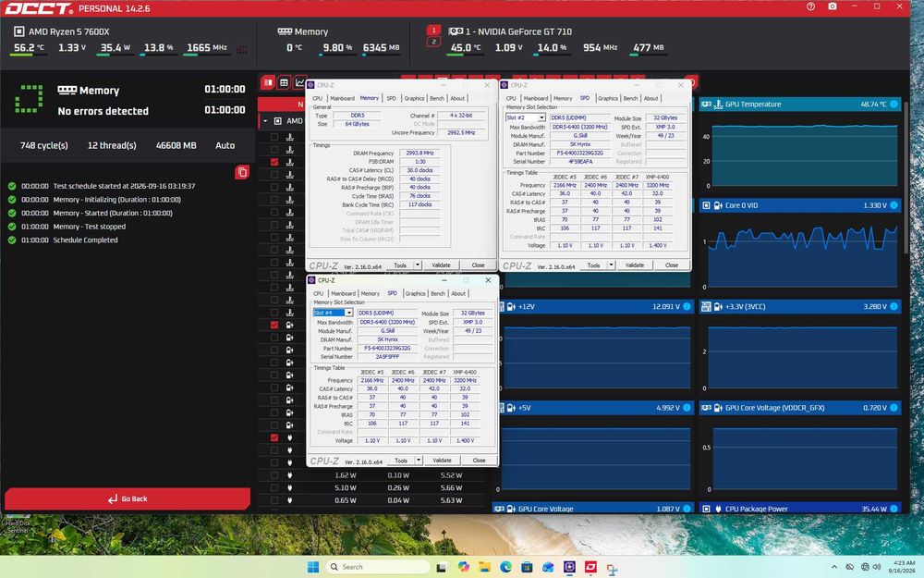Open About tab in Slot #4 CPU-Z window
Viewport: 924px width, 578px height.
(458, 293)
